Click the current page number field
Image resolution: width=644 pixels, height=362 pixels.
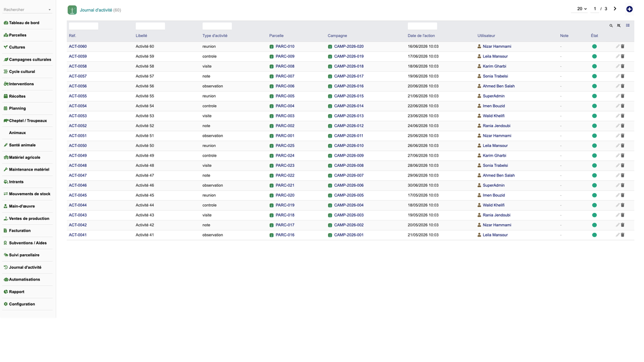pyautogui.click(x=595, y=9)
